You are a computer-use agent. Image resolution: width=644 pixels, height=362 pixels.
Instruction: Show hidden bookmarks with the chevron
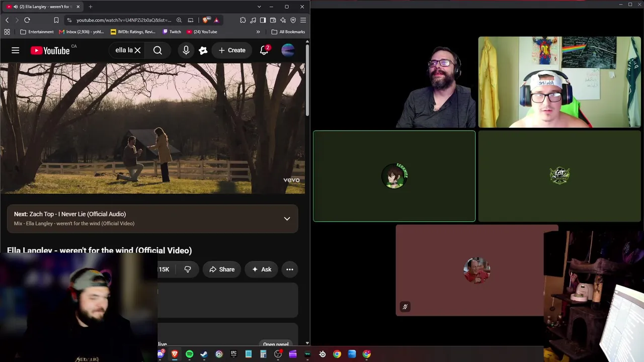click(258, 32)
